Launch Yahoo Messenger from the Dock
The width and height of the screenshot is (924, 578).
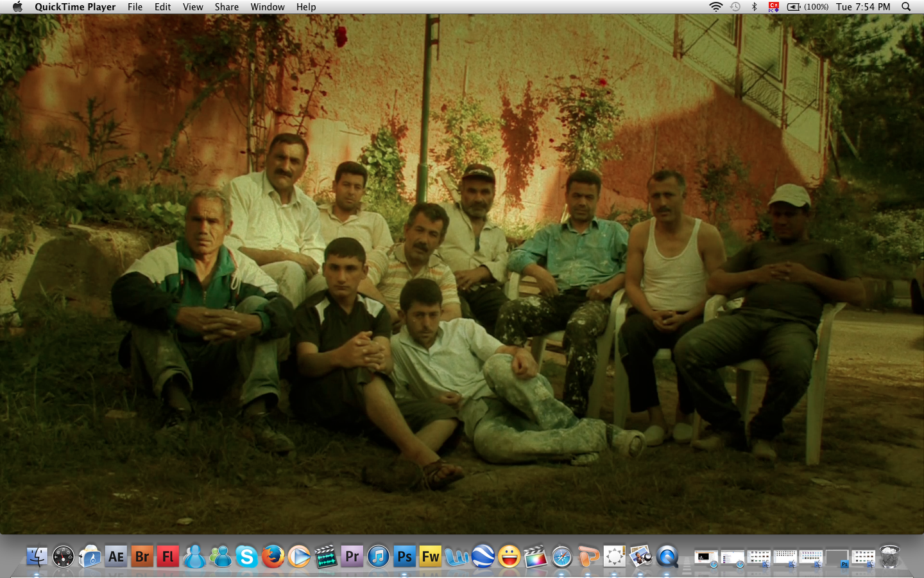(x=509, y=557)
